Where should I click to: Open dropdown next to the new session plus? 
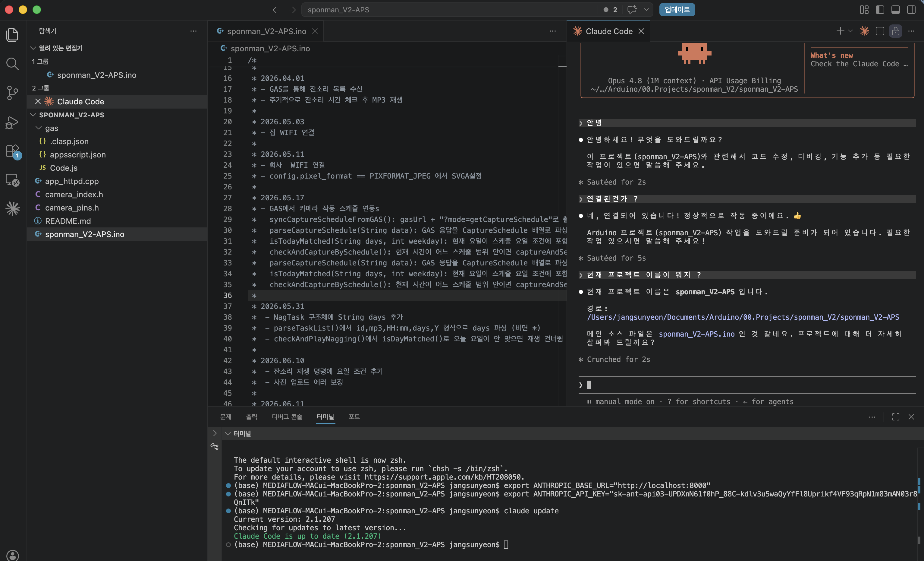pyautogui.click(x=850, y=31)
